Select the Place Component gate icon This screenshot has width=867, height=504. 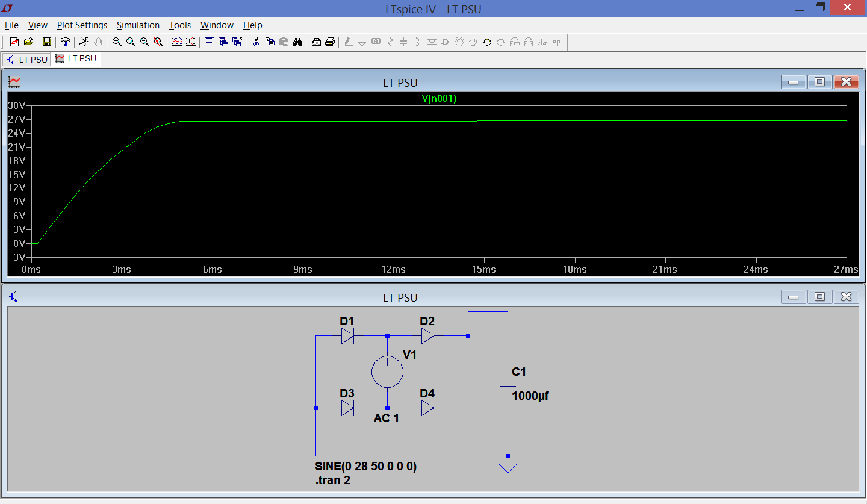tap(446, 42)
